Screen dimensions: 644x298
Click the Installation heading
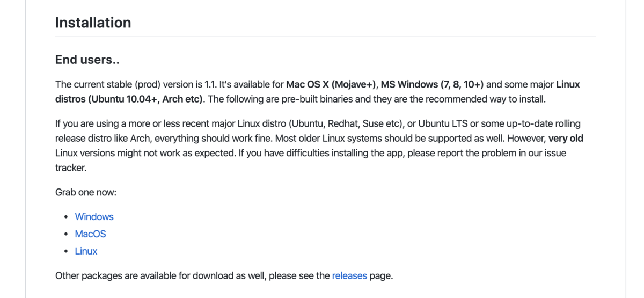point(93,23)
